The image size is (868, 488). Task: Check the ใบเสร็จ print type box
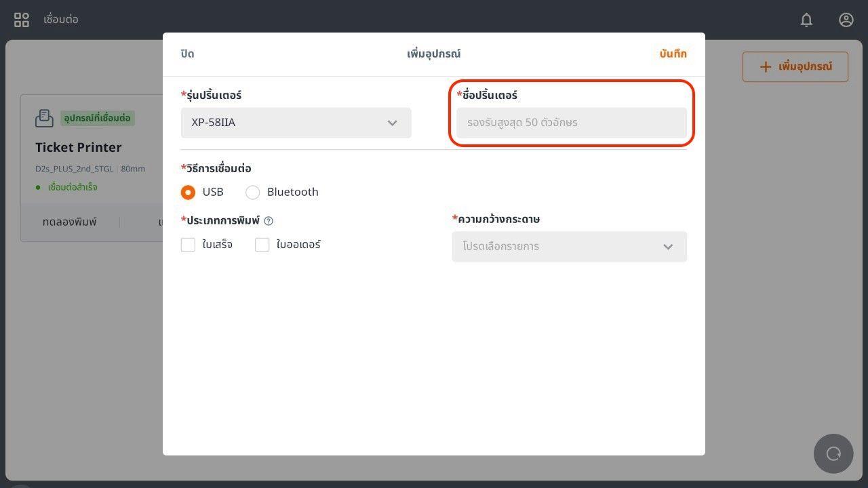[x=189, y=245]
